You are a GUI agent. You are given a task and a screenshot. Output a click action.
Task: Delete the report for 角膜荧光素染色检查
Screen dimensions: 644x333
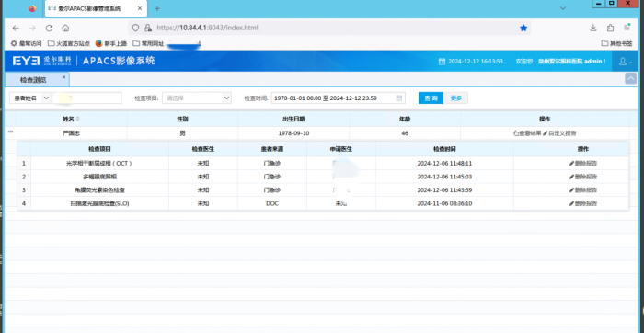[x=583, y=190]
